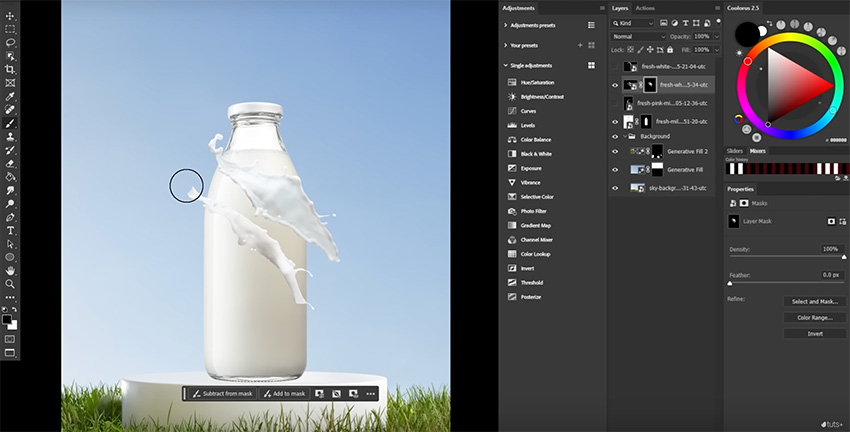Select the Brush tool
The image size is (850, 432).
point(10,123)
